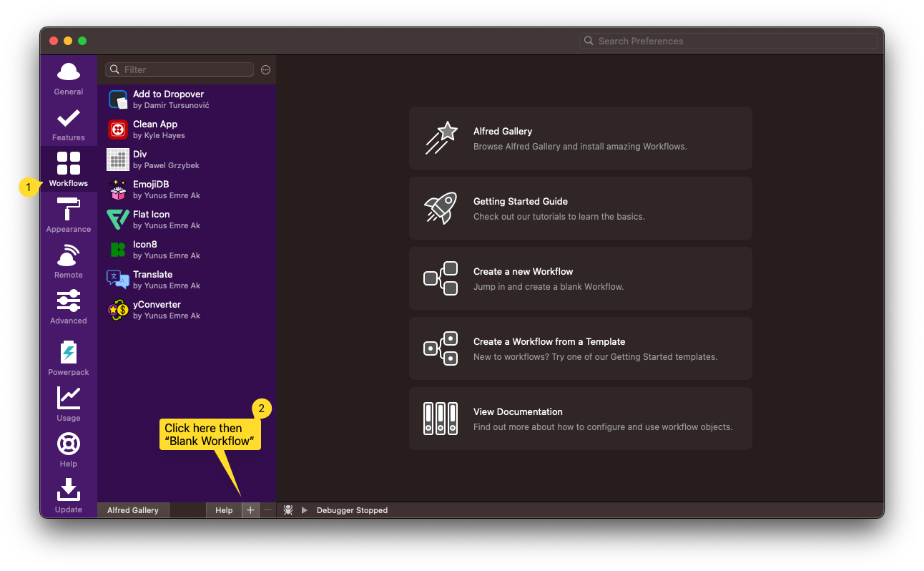Click in the Search Preferences field
Screen dimensions: 924x571
[x=729, y=41]
